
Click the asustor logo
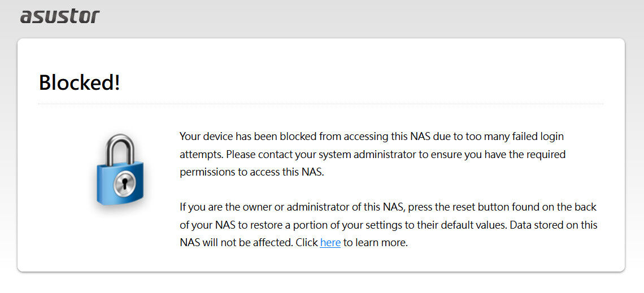pos(59,16)
